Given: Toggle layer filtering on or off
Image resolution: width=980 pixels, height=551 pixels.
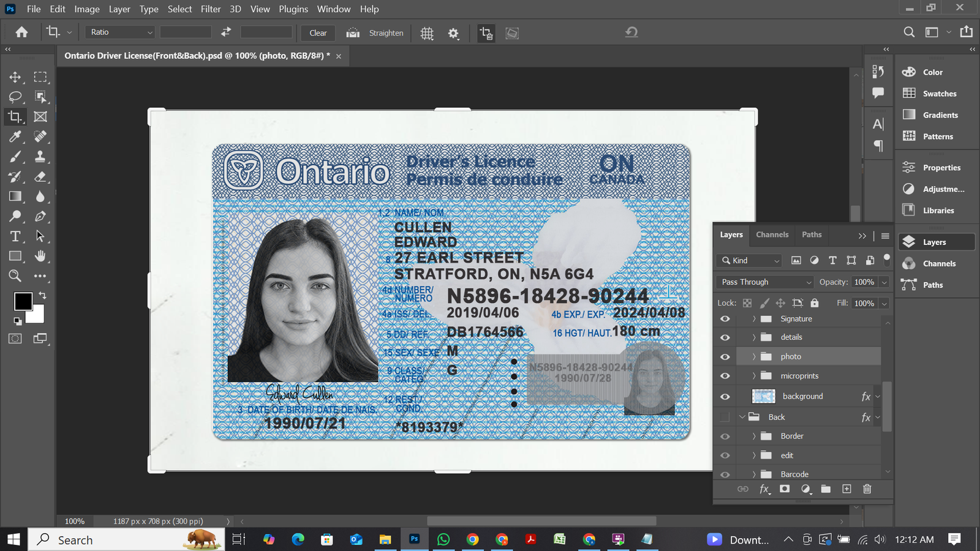Looking at the screenshot, I should tap(886, 258).
